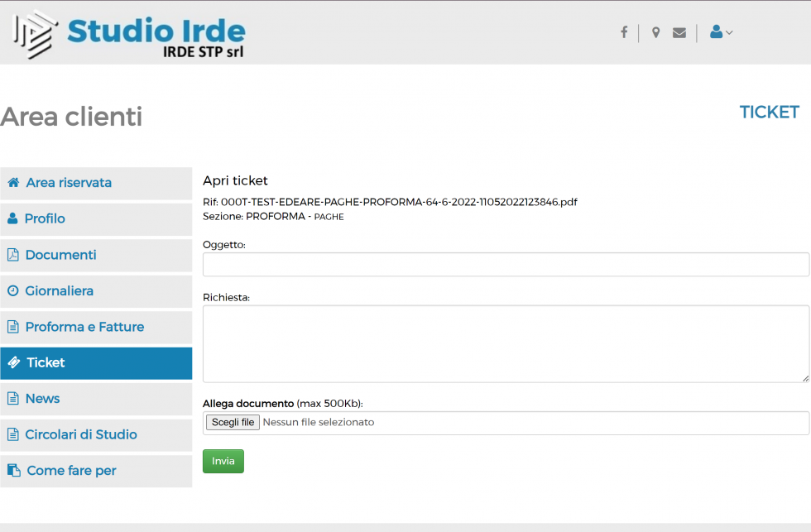This screenshot has width=811, height=532.
Task: Click the Scegli file button
Action: click(233, 423)
